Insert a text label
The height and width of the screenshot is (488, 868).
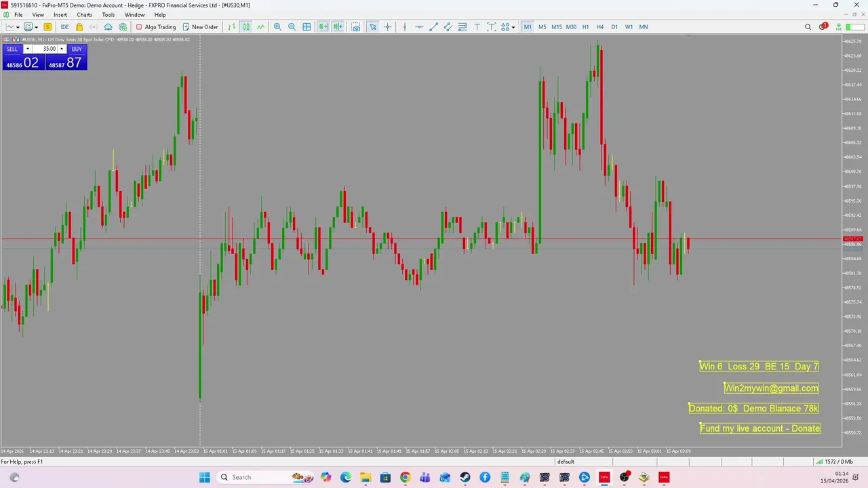click(x=491, y=27)
